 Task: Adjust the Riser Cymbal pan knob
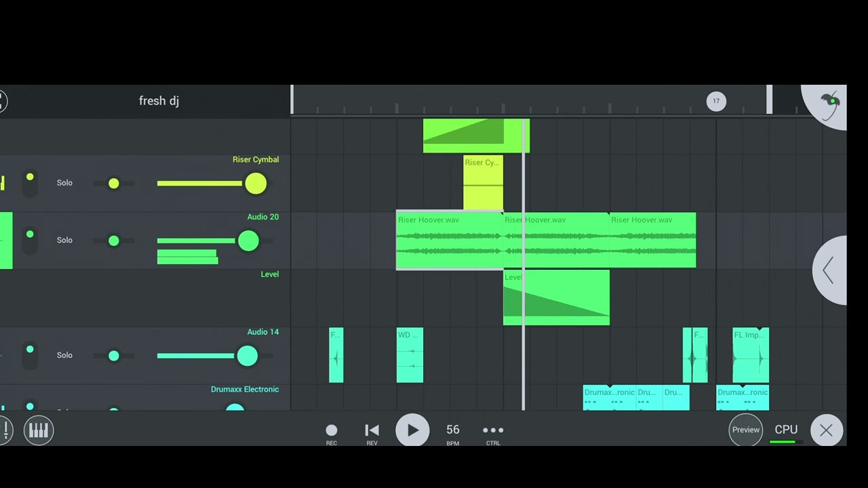point(114,183)
